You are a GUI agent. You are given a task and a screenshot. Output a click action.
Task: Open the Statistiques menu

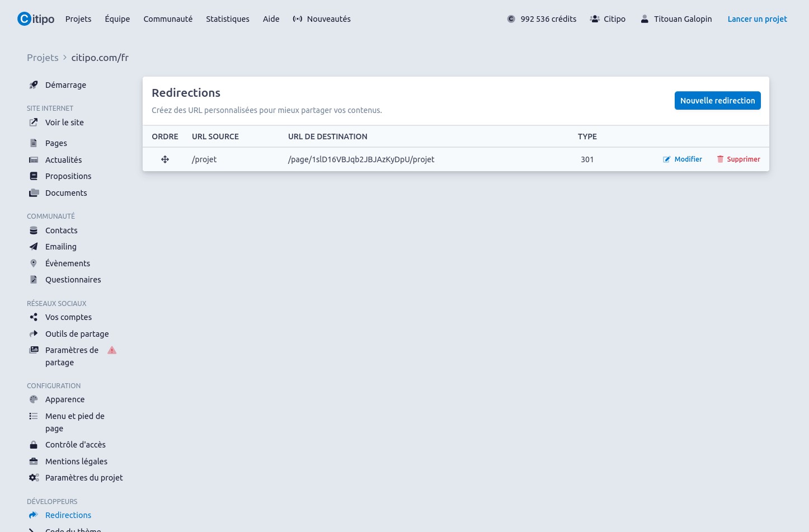tap(228, 19)
